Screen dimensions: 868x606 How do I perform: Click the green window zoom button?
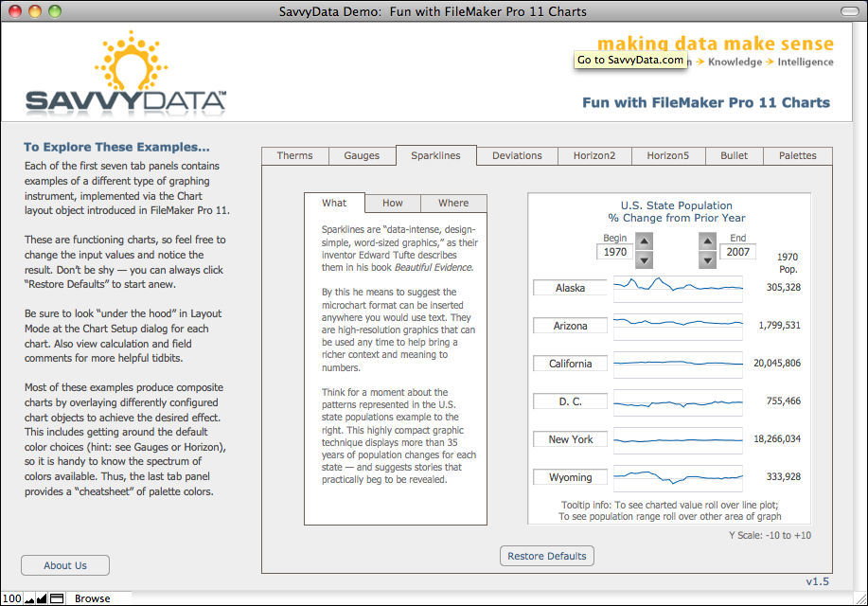(55, 11)
